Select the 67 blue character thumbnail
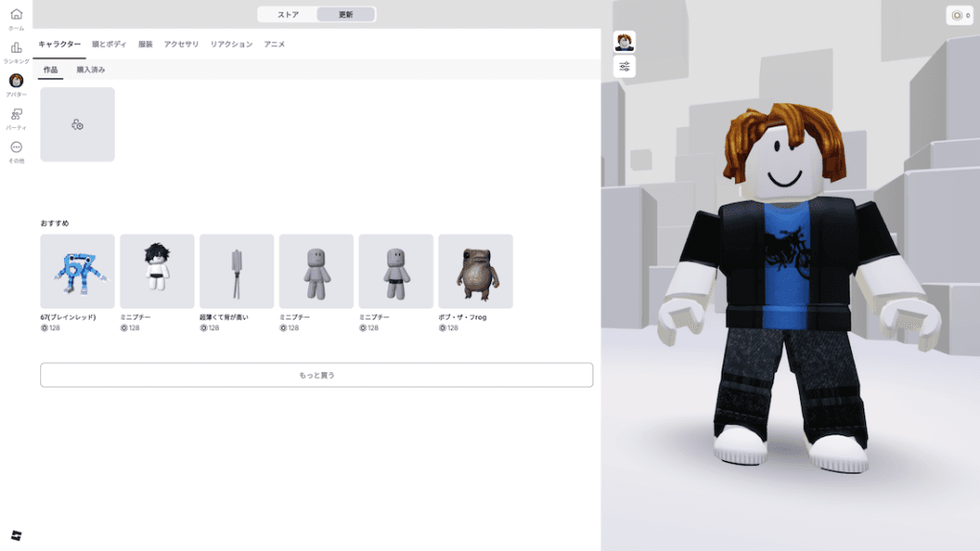This screenshot has height=551, width=980. 78,271
